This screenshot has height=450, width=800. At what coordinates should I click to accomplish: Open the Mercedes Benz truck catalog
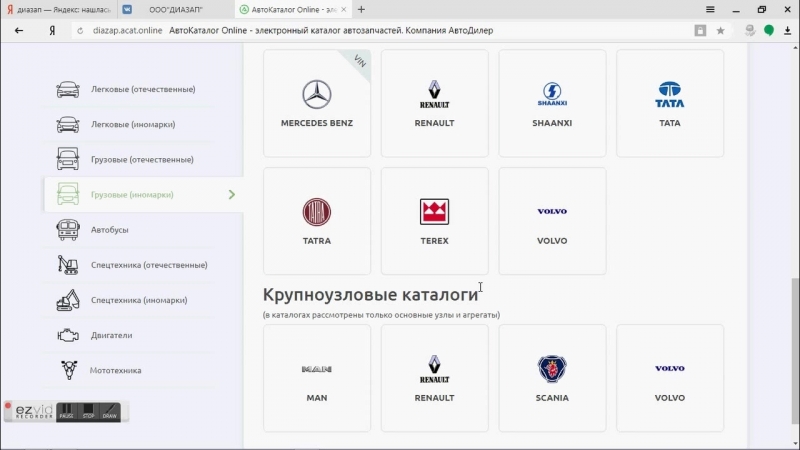tap(317, 104)
